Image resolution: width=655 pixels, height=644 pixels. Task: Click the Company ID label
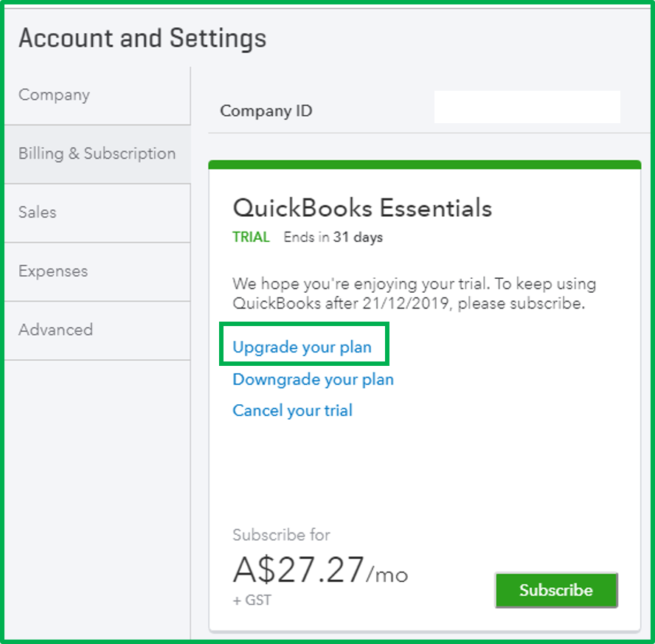tap(266, 111)
